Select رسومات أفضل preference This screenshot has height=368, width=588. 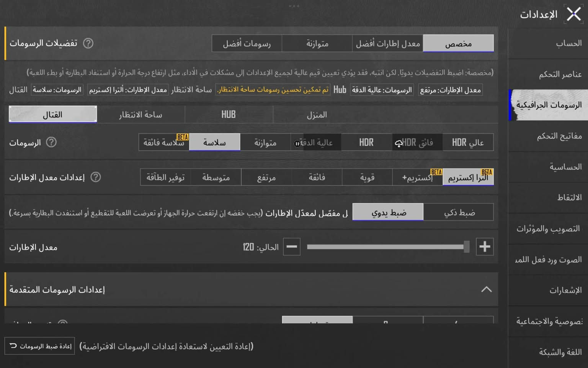[247, 43]
